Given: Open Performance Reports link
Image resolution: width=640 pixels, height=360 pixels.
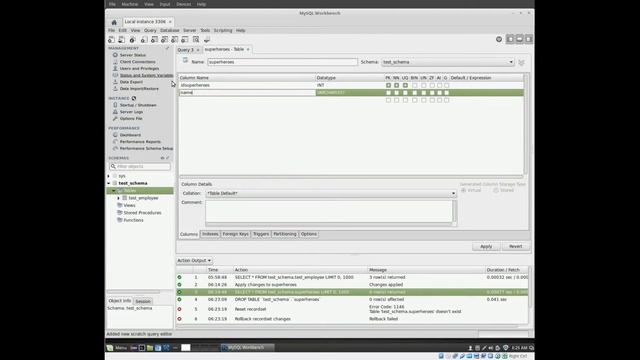Looking at the screenshot, I should (x=140, y=142).
